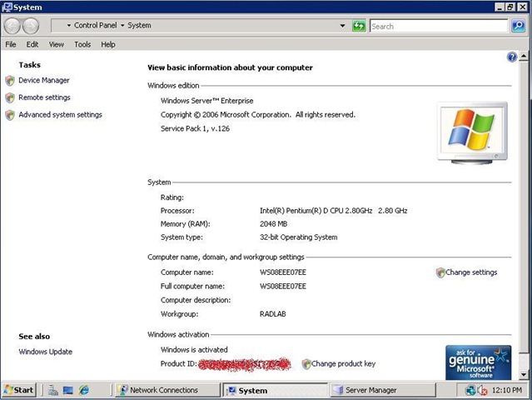Expand the Control Panel breadcrumb arrow
532x400 pixels.
pyautogui.click(x=122, y=26)
